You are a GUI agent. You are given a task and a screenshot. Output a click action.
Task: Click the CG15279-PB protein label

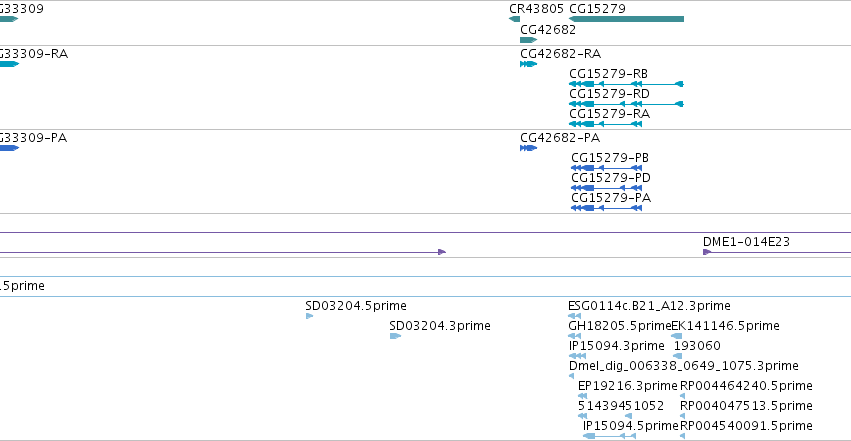[609, 158]
